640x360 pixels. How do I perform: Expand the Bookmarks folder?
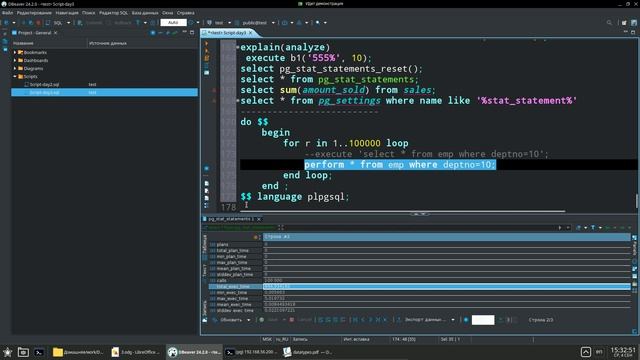tap(15, 52)
